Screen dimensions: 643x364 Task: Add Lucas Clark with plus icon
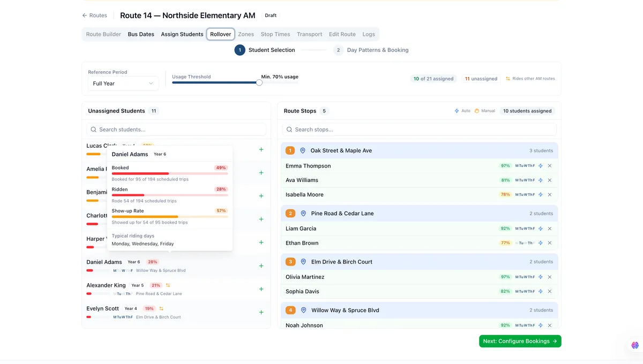[261, 150]
